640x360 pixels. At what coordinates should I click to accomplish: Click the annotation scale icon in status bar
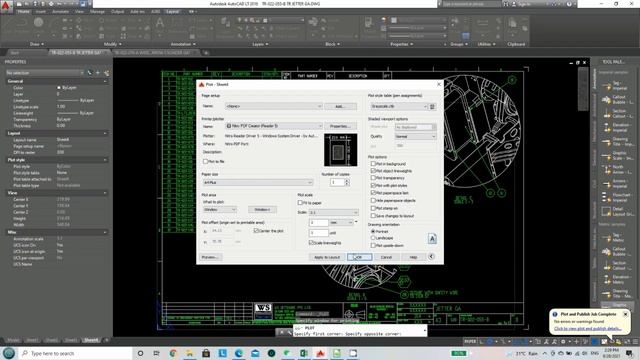point(546,342)
